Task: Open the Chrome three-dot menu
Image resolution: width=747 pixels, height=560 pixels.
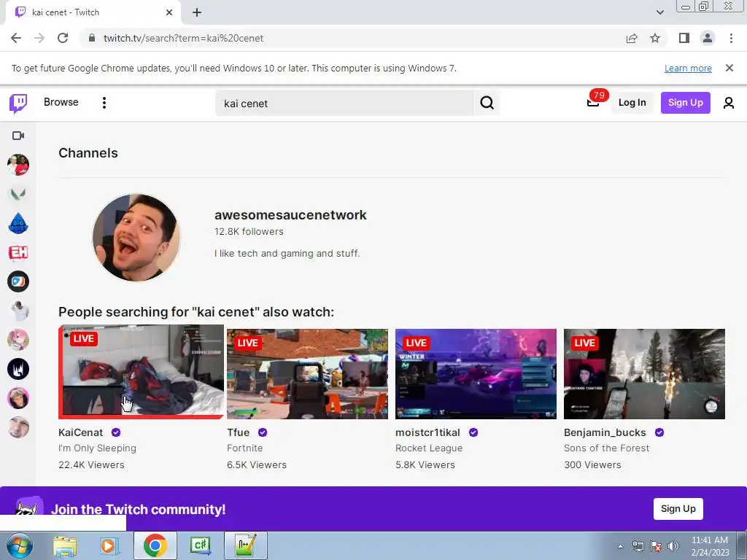Action: [x=731, y=38]
